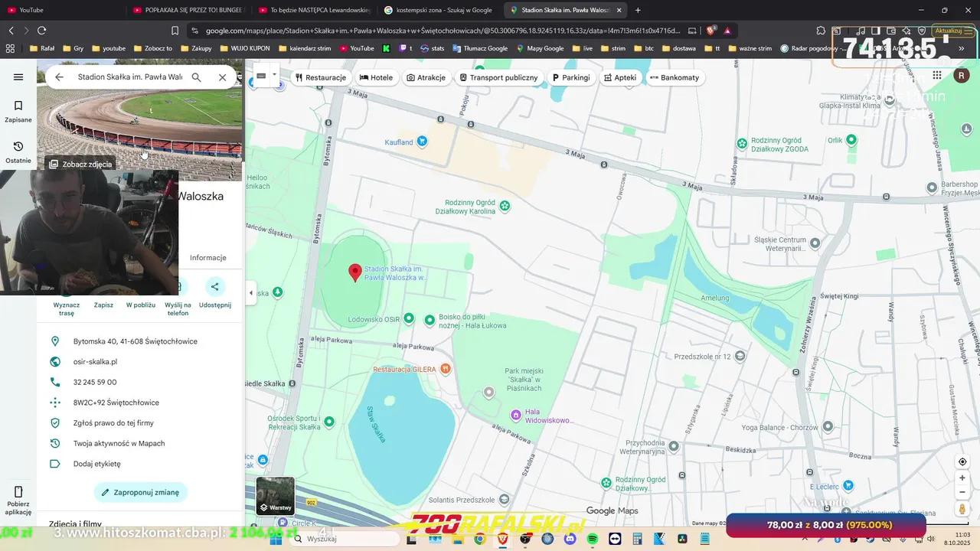
Task: Switch to kostempski zona Google tab
Action: [440, 10]
